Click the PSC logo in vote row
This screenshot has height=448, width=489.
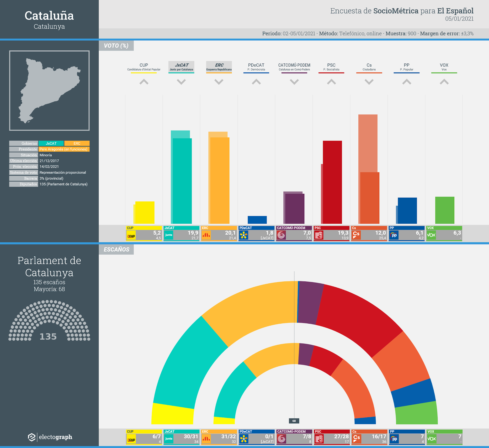tap(319, 235)
